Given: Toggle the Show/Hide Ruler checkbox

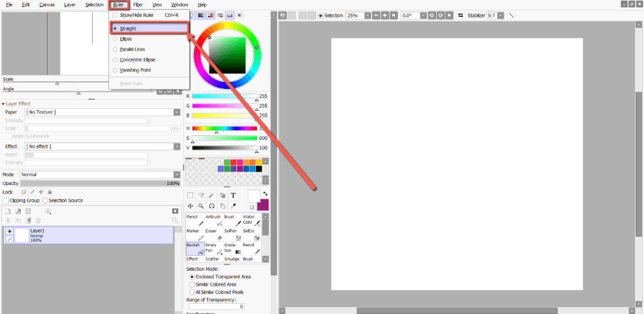Looking at the screenshot, I should pos(115,15).
